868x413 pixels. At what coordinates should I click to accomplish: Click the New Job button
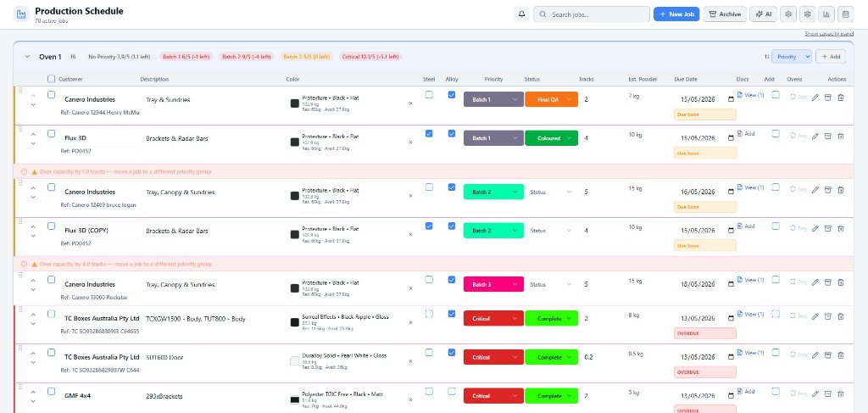pos(676,14)
